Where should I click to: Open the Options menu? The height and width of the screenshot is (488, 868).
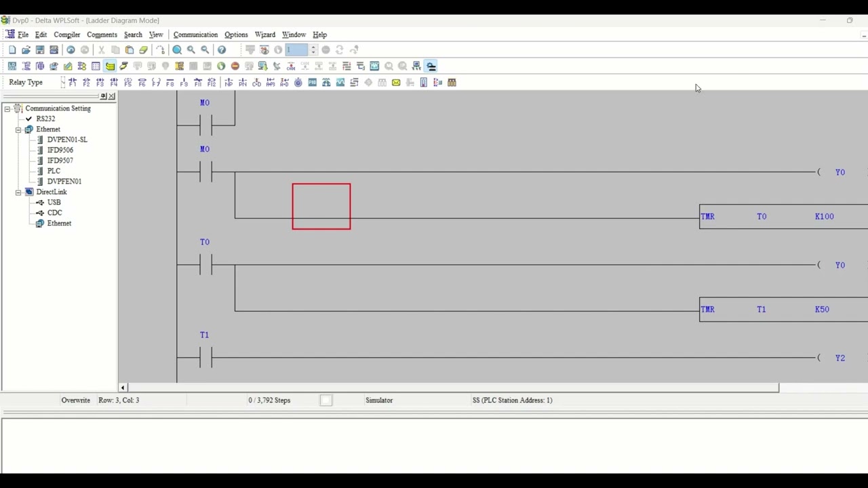[236, 35]
